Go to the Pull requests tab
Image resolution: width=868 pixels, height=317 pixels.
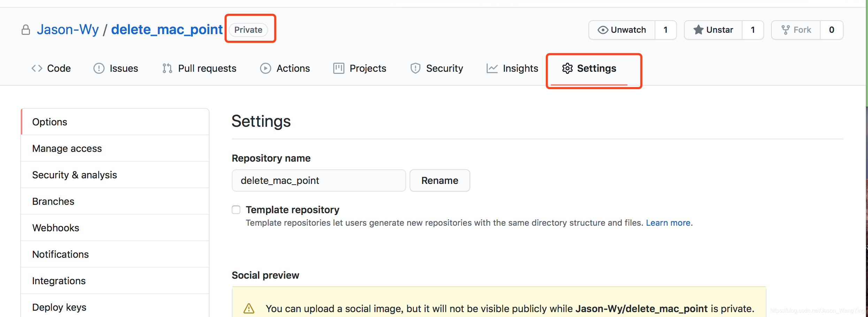point(199,68)
